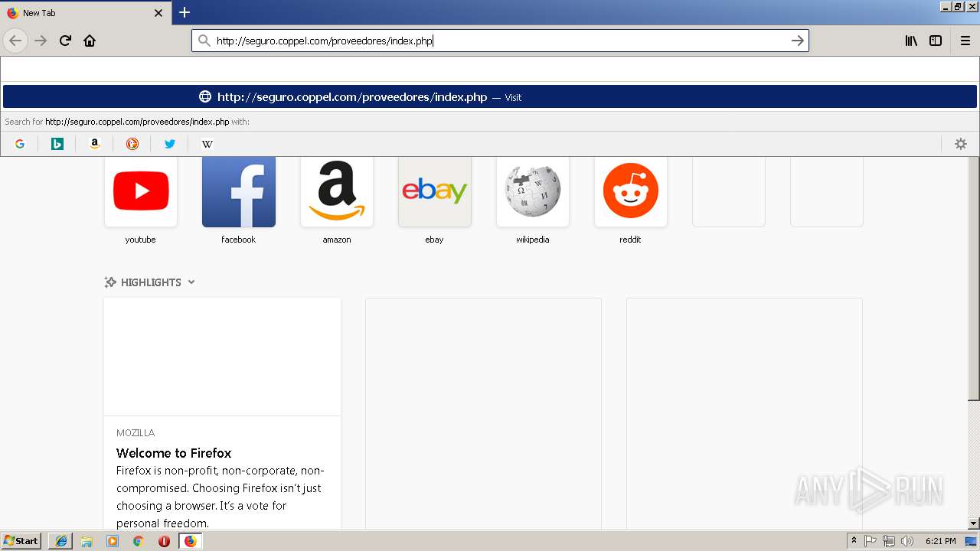Collapse the Highlights section chevron
980x551 pixels.
click(x=191, y=282)
